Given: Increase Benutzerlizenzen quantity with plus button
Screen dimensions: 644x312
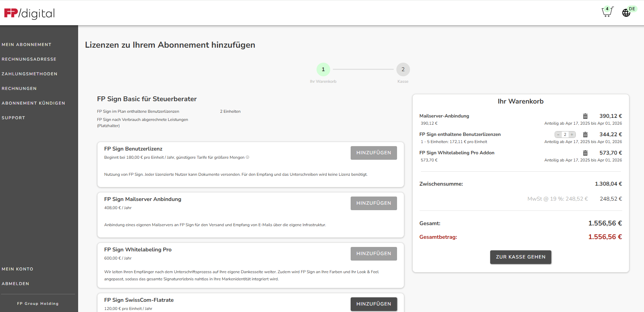Looking at the screenshot, I should pyautogui.click(x=572, y=135).
